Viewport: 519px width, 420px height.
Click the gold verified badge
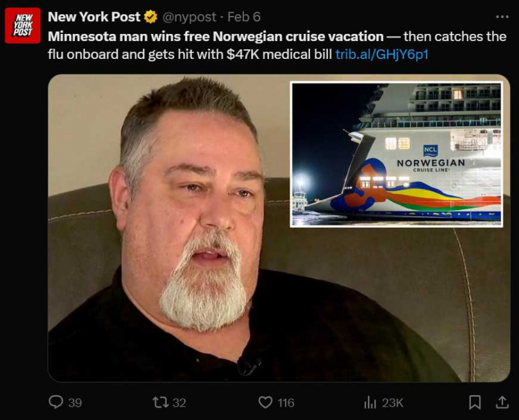point(151,17)
